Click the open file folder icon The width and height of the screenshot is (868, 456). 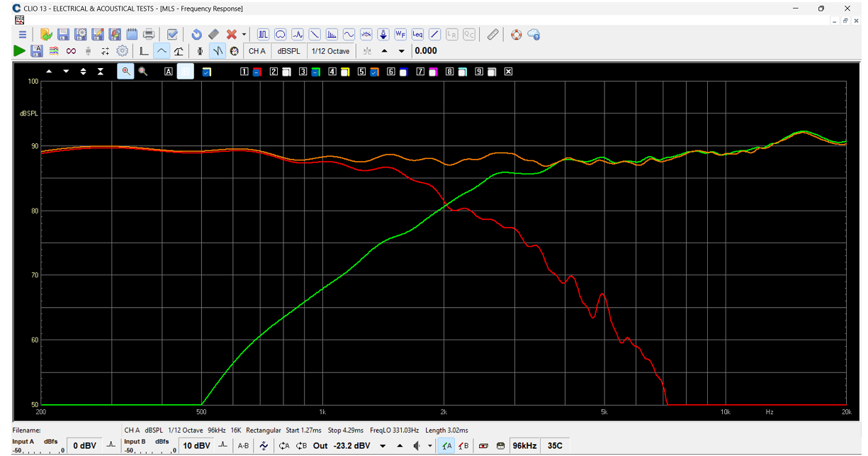click(46, 34)
